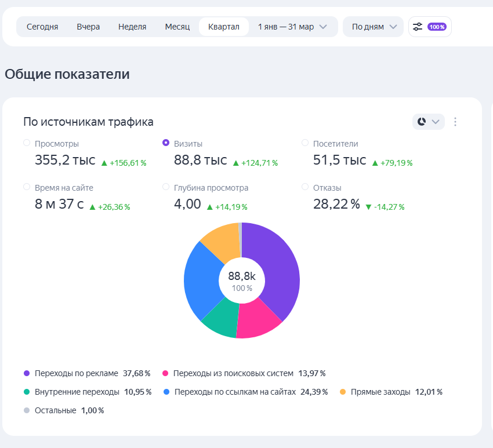Click the Сегодня period button

(x=42, y=27)
